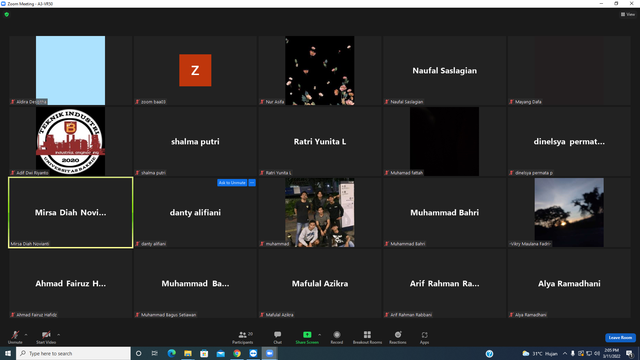Click Ask to Unmute on danty alifiani
Image resolution: width=640 pixels, height=360 pixels.
(232, 182)
